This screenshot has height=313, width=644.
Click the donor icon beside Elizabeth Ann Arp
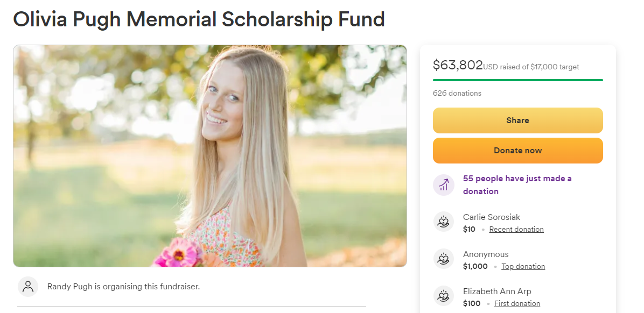(444, 296)
